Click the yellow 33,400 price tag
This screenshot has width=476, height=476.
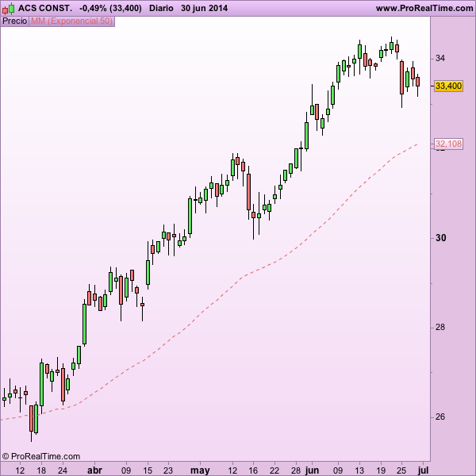[448, 86]
